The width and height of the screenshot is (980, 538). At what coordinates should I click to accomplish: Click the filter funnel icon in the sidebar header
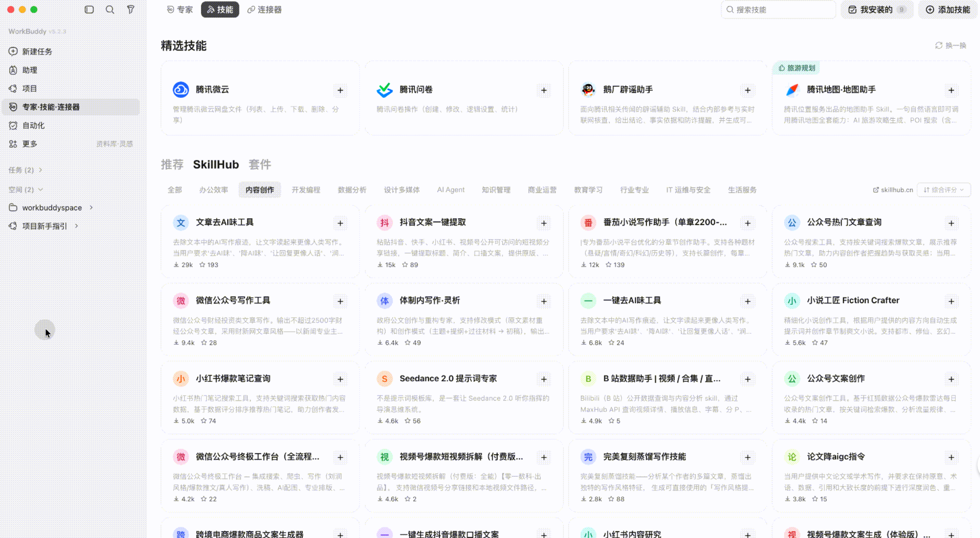[131, 10]
